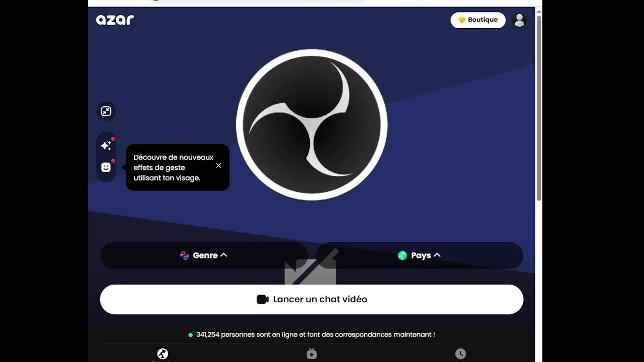The width and height of the screenshot is (644, 362).
Task: Open the face gesture effects icon
Action: 106,167
